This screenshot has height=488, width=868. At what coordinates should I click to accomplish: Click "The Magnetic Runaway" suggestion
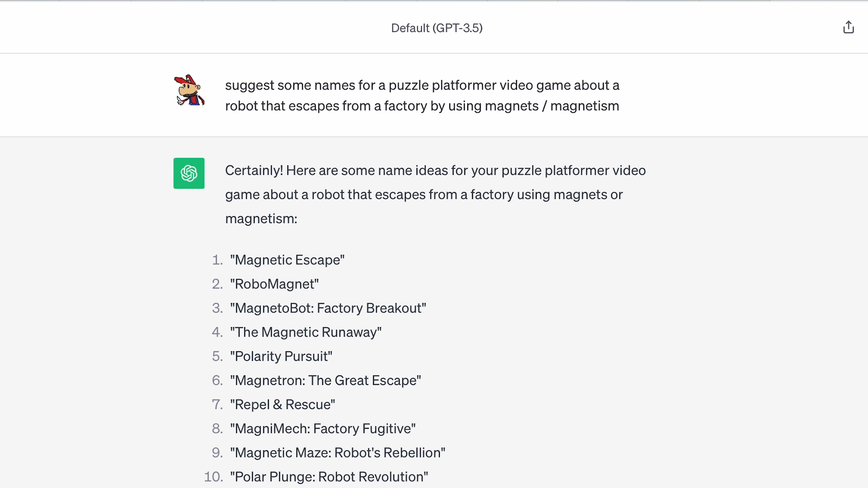(305, 332)
